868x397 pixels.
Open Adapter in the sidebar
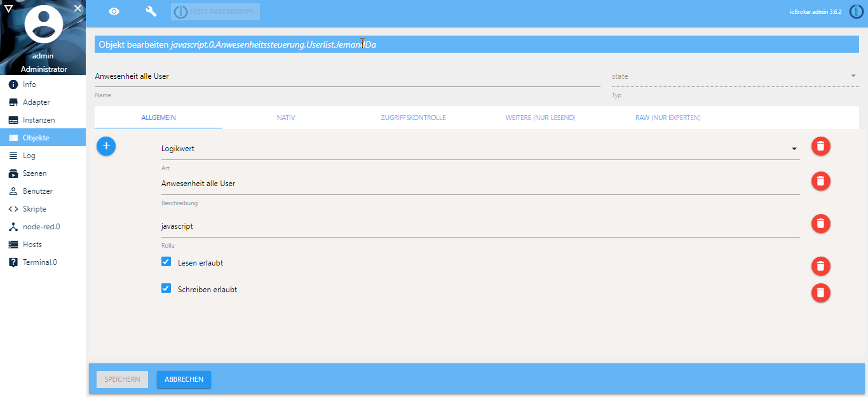[43, 102]
